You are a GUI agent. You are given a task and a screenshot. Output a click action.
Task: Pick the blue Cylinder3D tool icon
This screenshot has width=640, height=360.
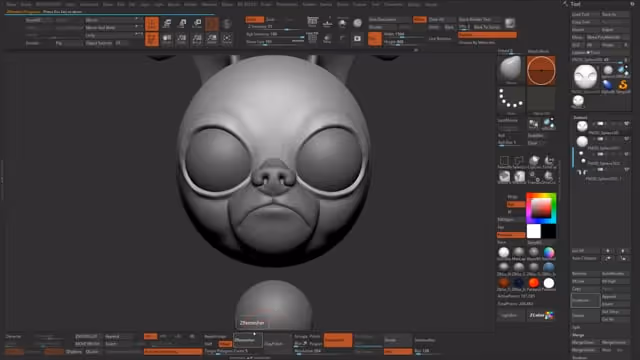(x=608, y=85)
